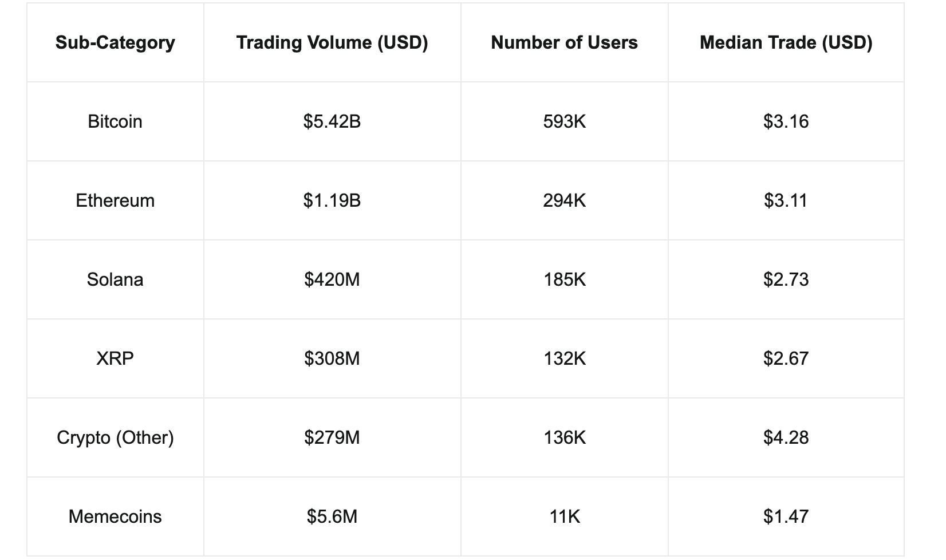Select the Ethereum row label
Screen dimensions: 946x560
pyautogui.click(x=115, y=200)
